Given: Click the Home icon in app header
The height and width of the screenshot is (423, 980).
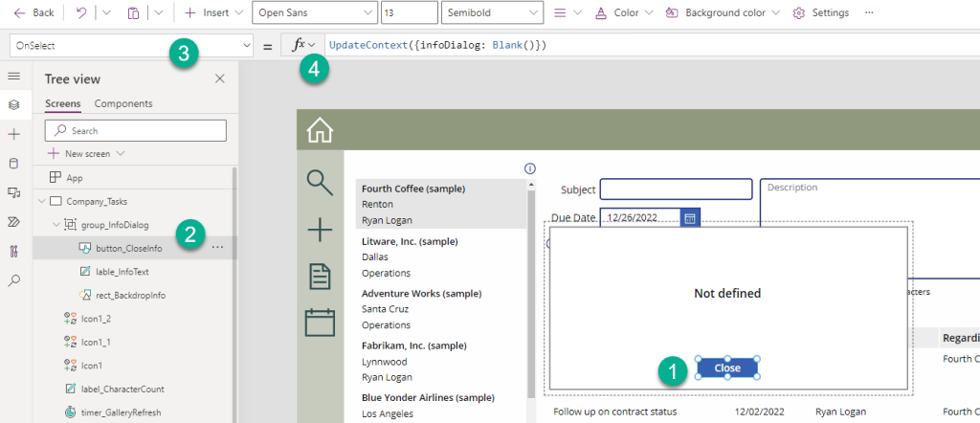Looking at the screenshot, I should tap(320, 130).
